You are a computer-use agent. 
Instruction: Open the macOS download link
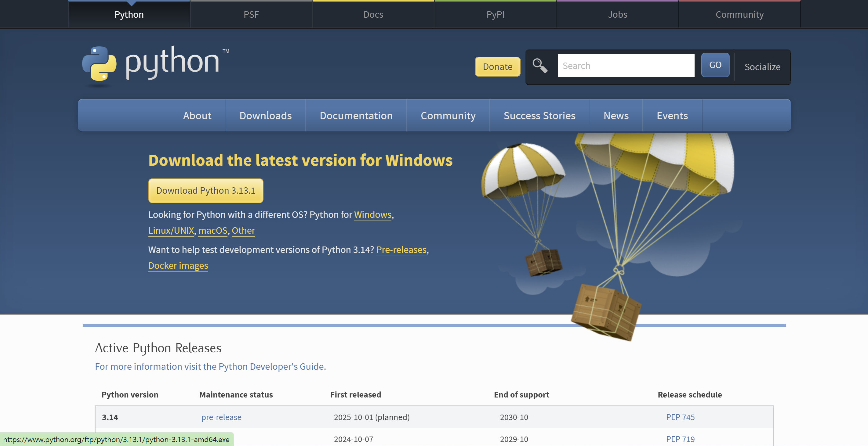tap(212, 231)
